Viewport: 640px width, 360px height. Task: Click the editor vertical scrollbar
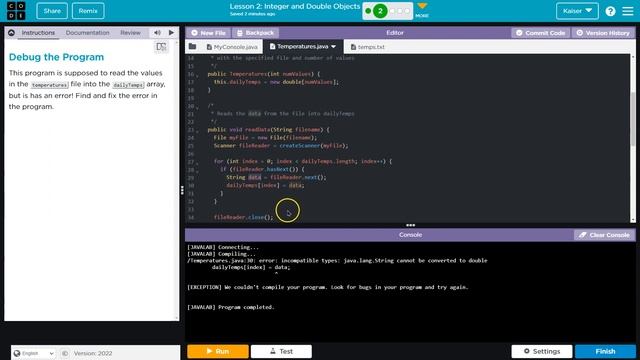click(x=633, y=118)
